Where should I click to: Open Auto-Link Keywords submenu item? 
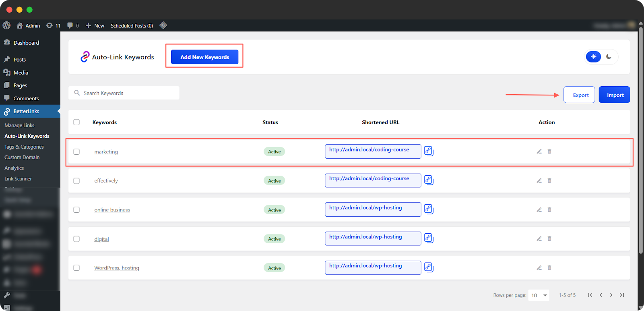click(27, 136)
